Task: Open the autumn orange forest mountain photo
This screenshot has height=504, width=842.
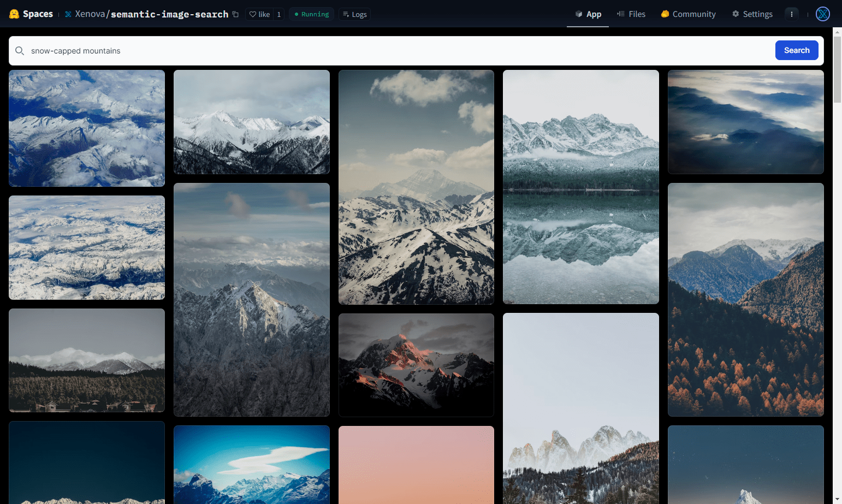Action: [745, 299]
